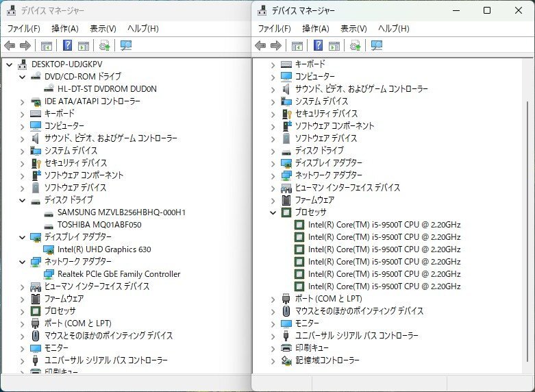Open 表示(V) menu in left window
This screenshot has height=392, width=535.
pyautogui.click(x=103, y=28)
